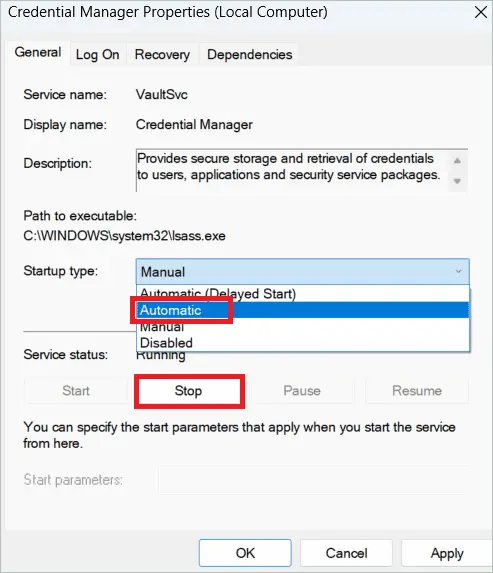Open the Dependencies tab
The height and width of the screenshot is (573, 493).
tap(250, 54)
